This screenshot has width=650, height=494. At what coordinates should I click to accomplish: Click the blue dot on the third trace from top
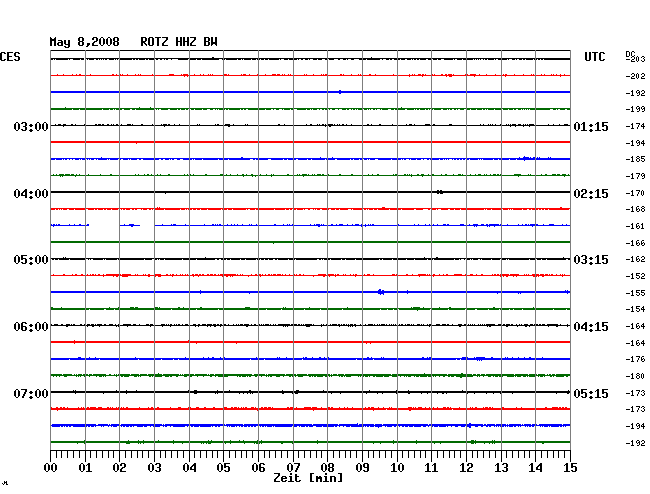[340, 92]
